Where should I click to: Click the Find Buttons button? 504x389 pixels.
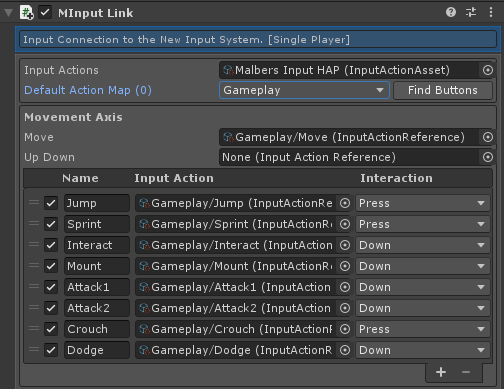click(443, 90)
